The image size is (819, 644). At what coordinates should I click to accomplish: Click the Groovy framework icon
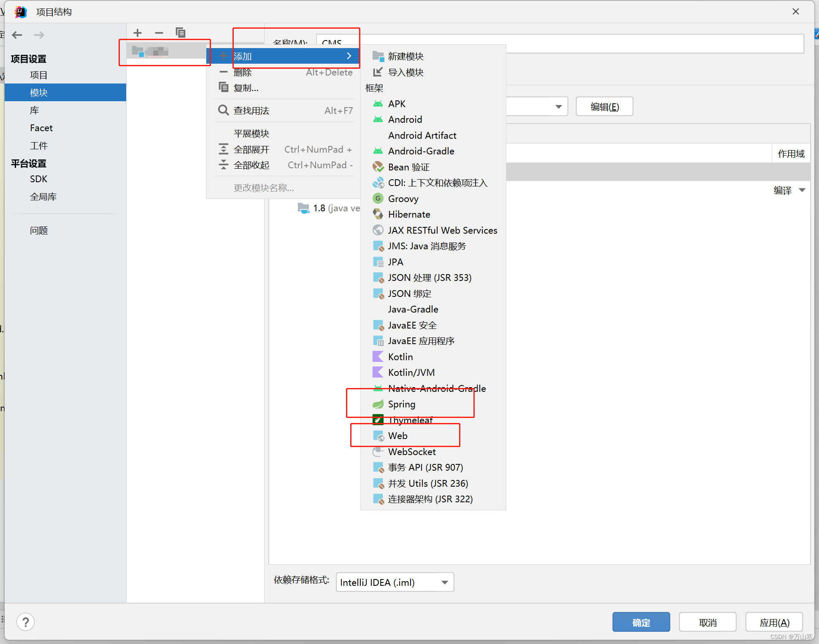pos(376,198)
